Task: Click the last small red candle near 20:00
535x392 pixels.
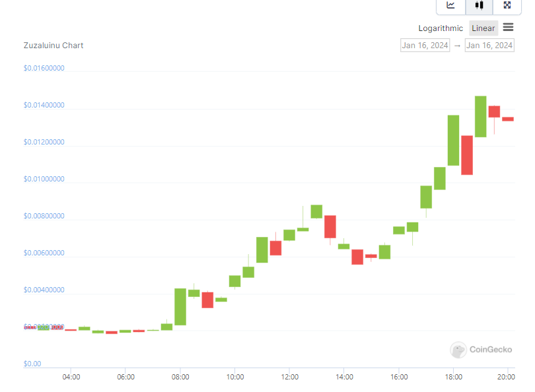Action: 508,119
